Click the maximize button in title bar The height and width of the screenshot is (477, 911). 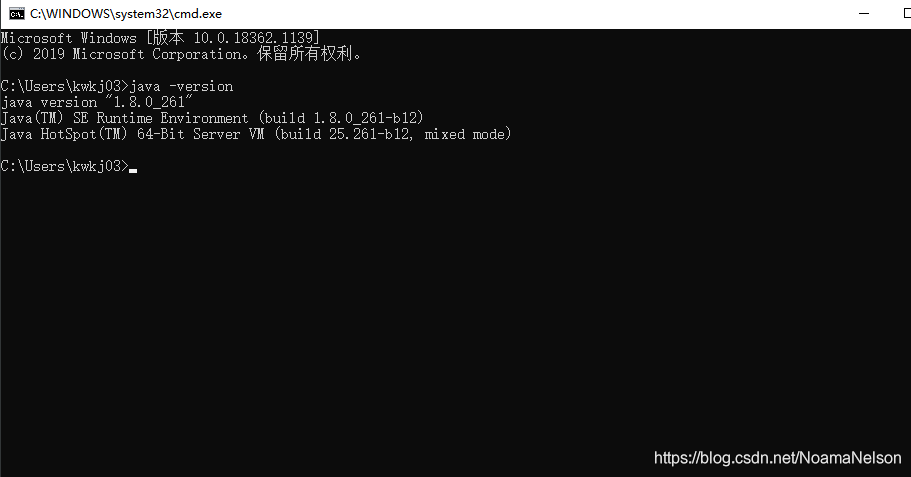(x=907, y=13)
